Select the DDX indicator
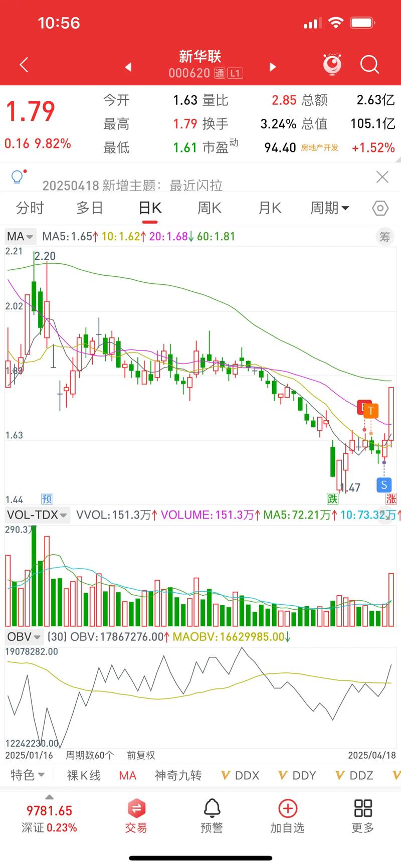The image size is (401, 868). click(x=240, y=776)
